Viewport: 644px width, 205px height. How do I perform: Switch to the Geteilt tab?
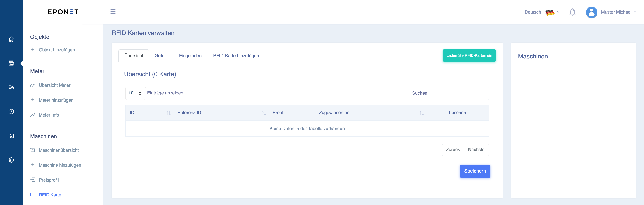(161, 56)
